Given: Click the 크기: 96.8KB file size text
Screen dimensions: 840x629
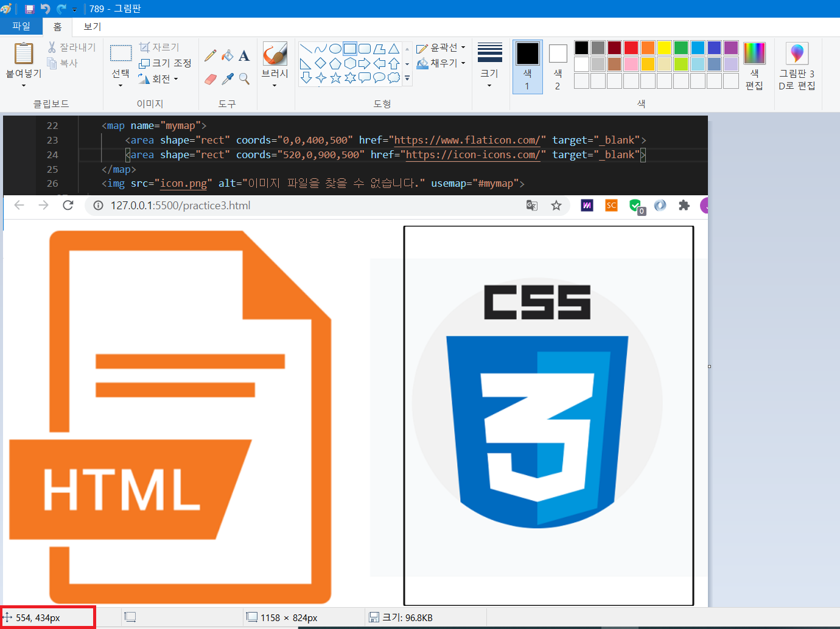Looking at the screenshot, I should coord(407,617).
